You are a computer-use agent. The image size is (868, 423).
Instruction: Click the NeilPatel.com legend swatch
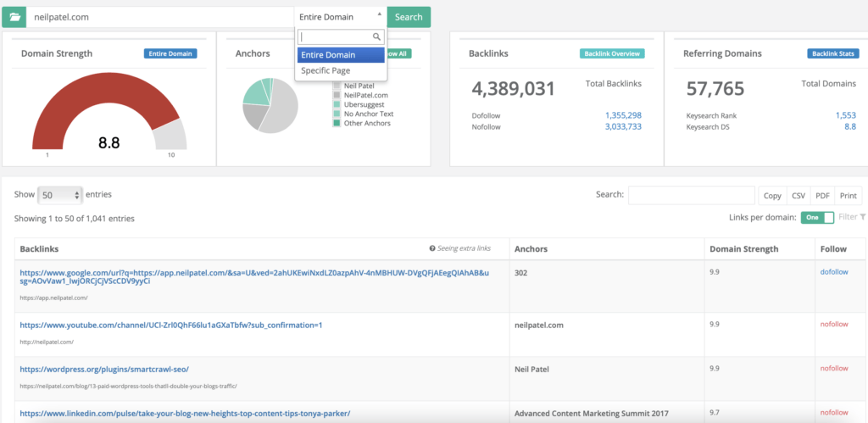[337, 95]
